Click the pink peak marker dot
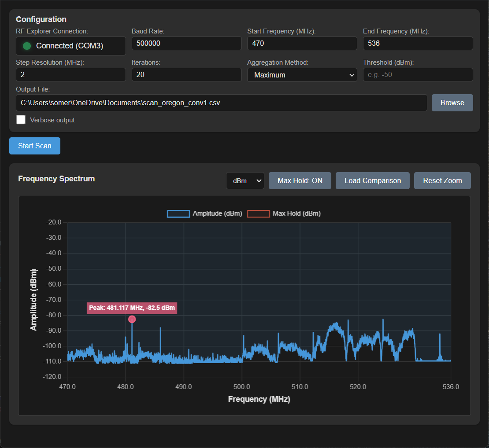Screen dimensions: 489x448 pos(132,319)
